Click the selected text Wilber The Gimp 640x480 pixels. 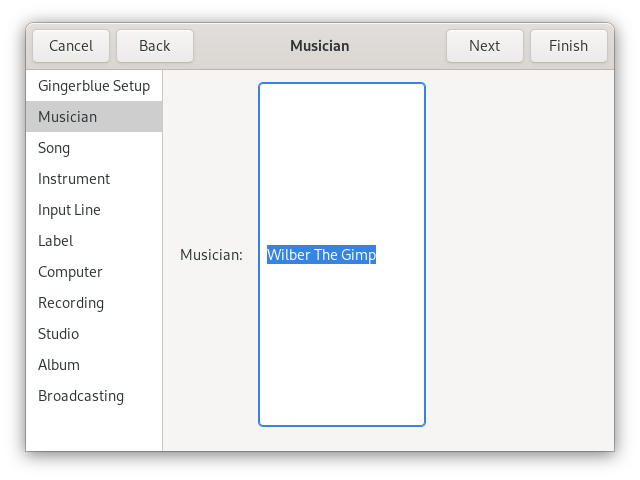(x=321, y=255)
